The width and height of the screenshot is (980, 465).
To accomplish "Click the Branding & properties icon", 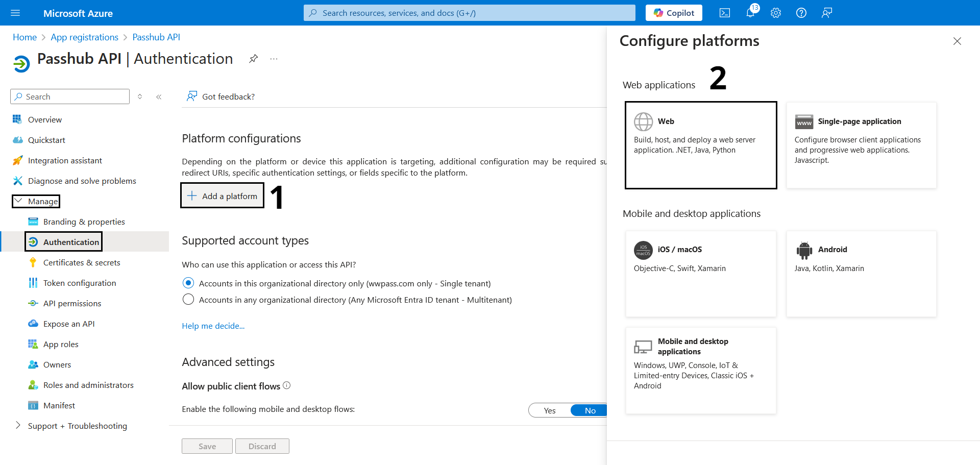I will pyautogui.click(x=33, y=222).
